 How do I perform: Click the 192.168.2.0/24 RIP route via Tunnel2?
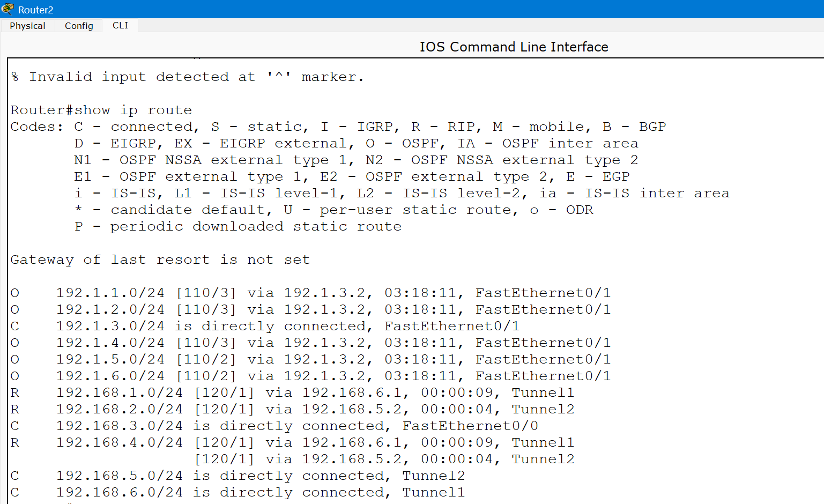click(292, 410)
